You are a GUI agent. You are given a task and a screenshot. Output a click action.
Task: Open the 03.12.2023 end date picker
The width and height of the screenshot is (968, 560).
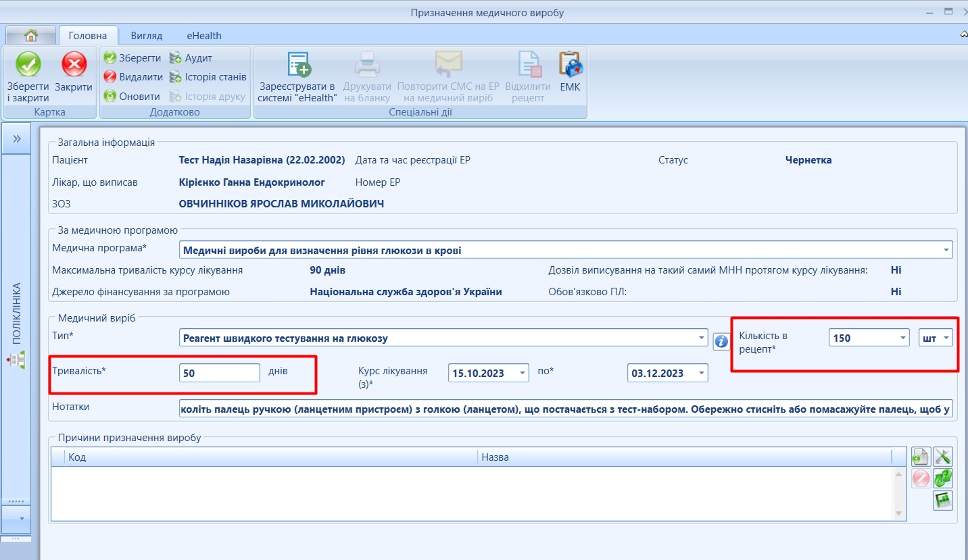click(702, 373)
